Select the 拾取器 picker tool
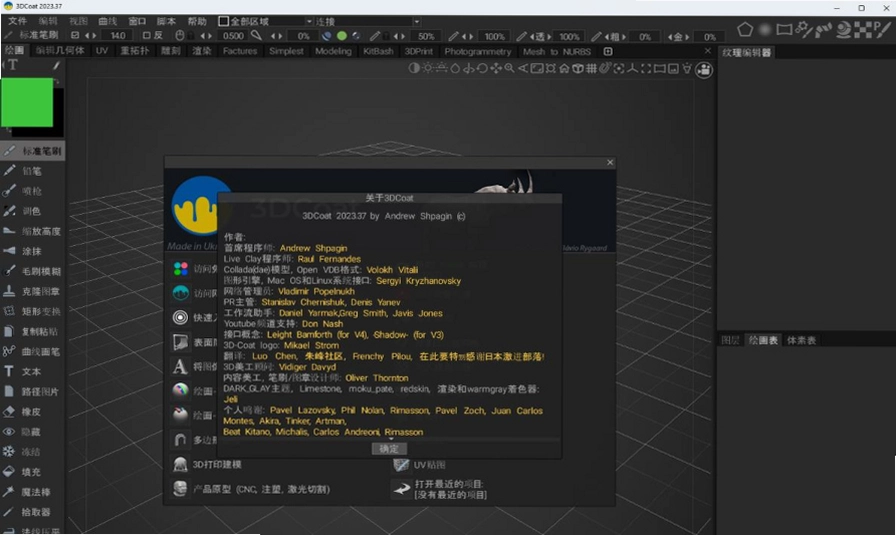The width and height of the screenshot is (896, 535). click(x=31, y=512)
